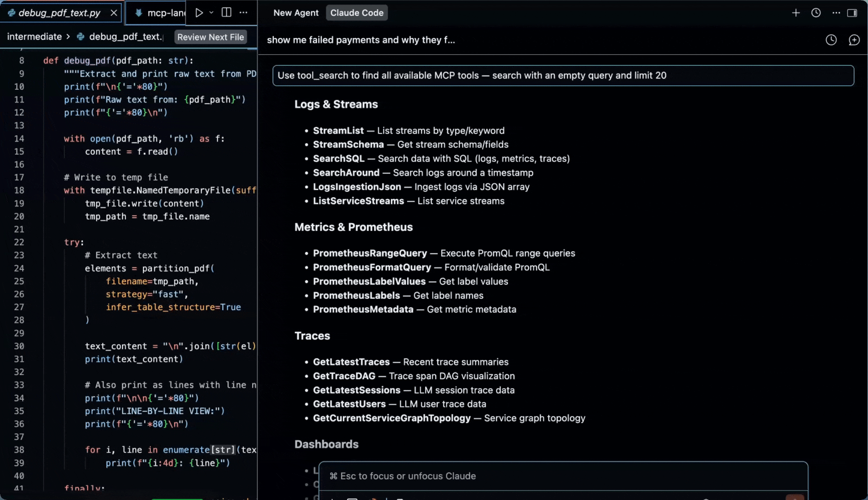Focus the Claude input field
868x500 pixels.
pos(563,476)
